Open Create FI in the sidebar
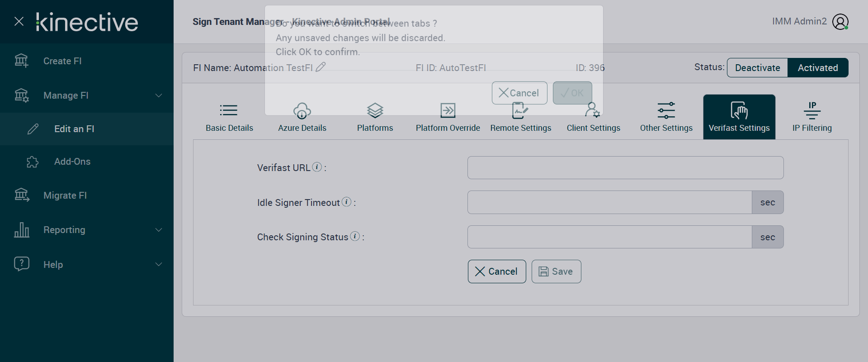 [87, 61]
